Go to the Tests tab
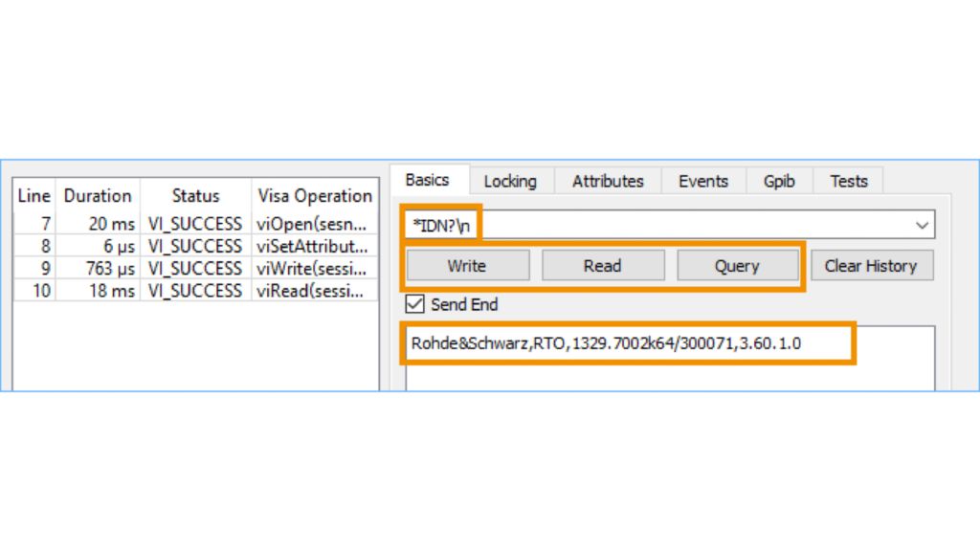The height and width of the screenshot is (551, 980). tap(848, 181)
